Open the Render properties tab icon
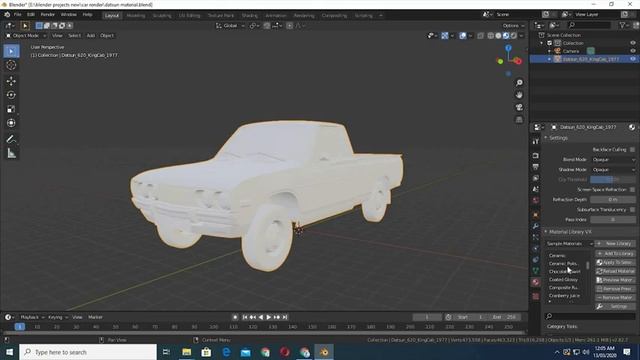Image resolution: width=640 pixels, height=360 pixels. (536, 156)
